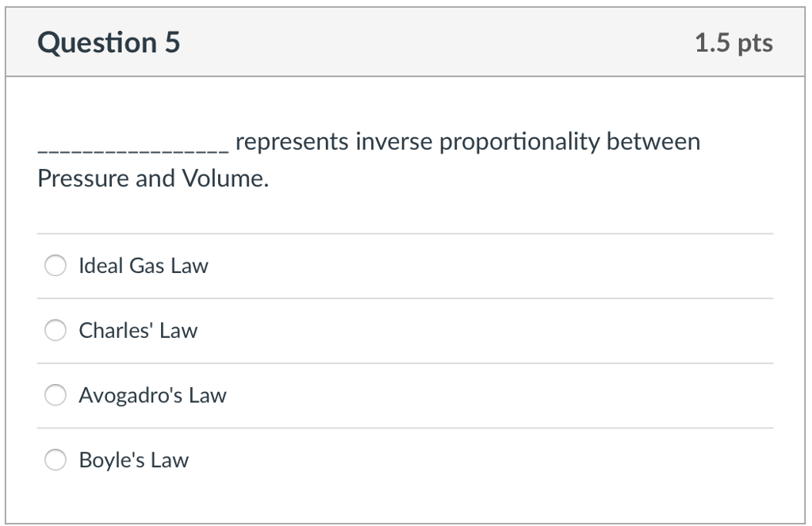Screen dimensions: 812x526
Task: Click the Ideal Gas Law text
Action: point(143,266)
